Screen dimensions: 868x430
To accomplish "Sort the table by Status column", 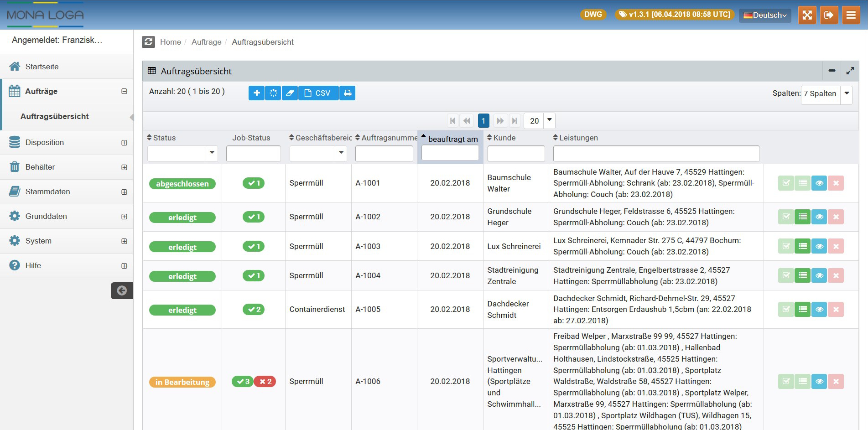I will [x=161, y=138].
